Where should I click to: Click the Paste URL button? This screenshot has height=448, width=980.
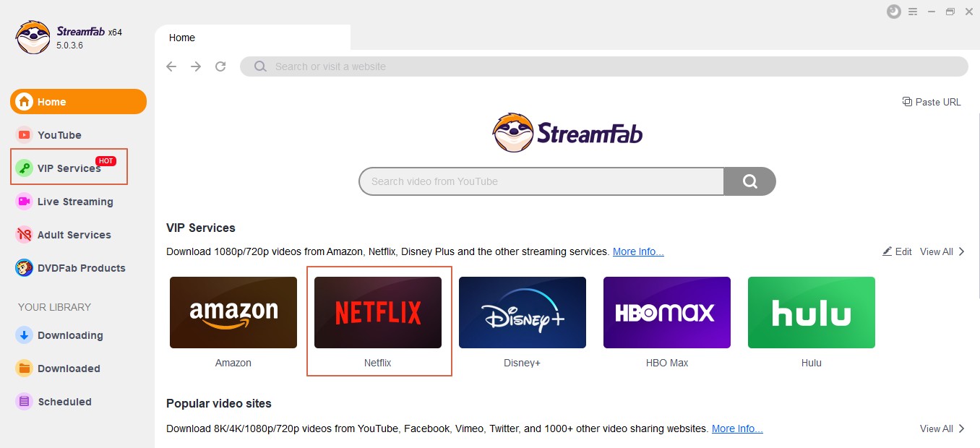(932, 102)
